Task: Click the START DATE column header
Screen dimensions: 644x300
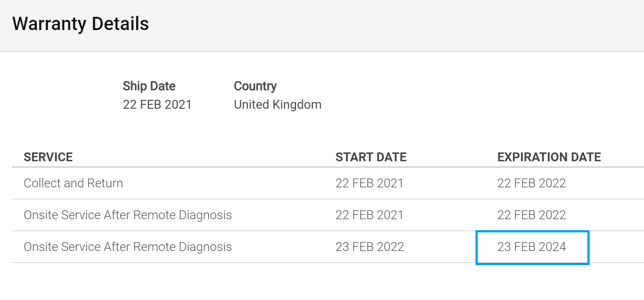Action: coord(371,157)
